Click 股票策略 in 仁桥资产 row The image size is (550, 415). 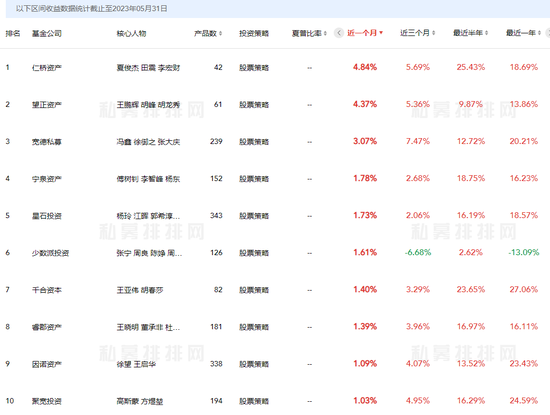(254, 68)
